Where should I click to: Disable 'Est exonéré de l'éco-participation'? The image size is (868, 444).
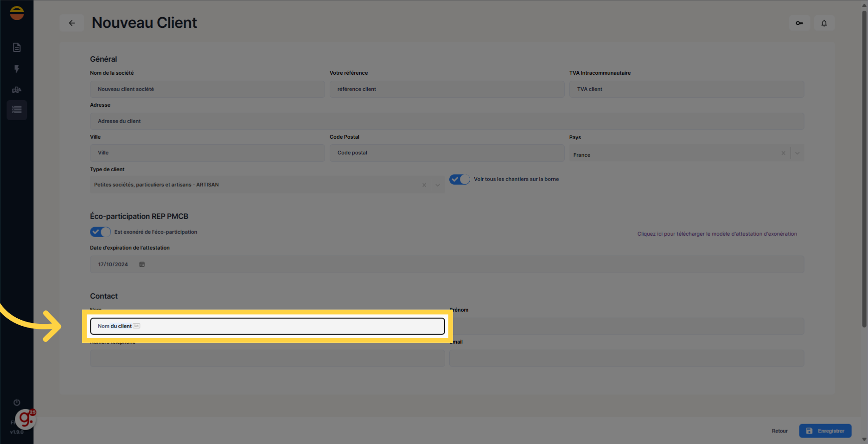coord(100,232)
